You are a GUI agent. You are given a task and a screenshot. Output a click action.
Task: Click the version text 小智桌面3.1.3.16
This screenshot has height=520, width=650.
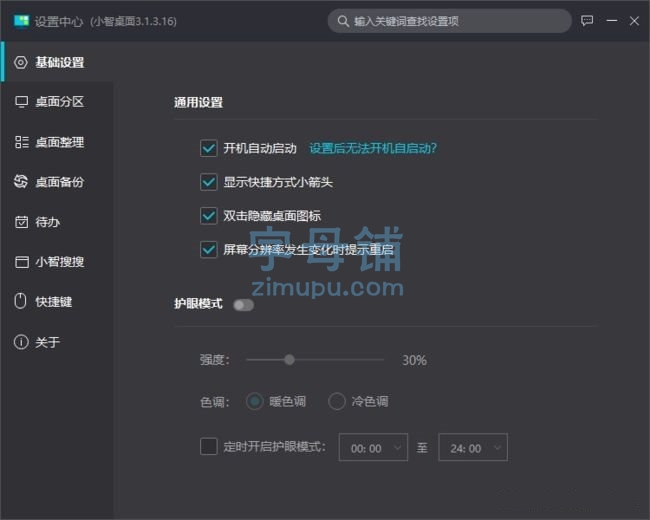(x=134, y=21)
